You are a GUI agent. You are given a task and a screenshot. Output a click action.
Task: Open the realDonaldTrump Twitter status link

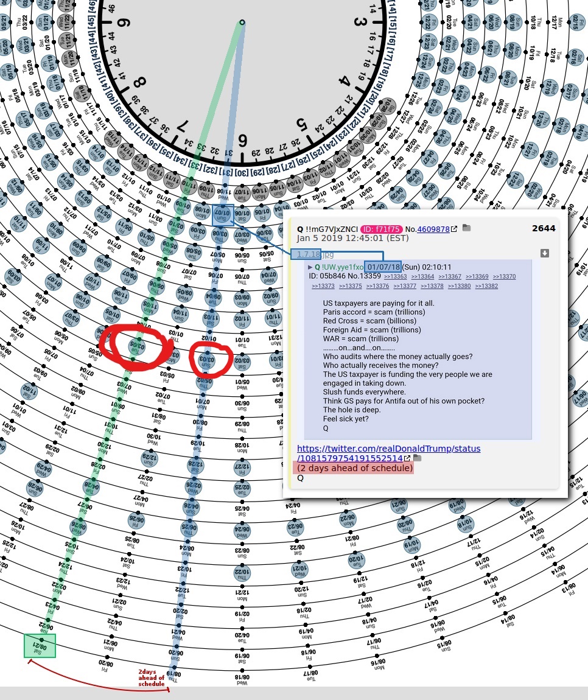(388, 453)
